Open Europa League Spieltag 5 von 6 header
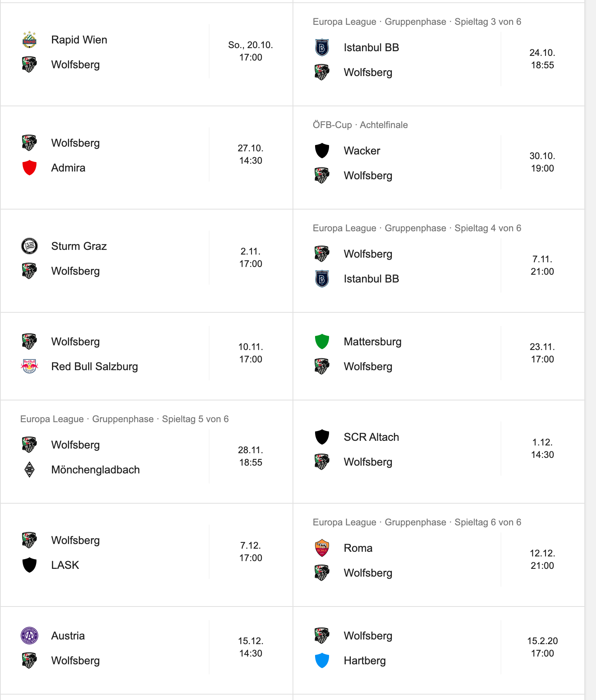Viewport: 596px width, 700px height. click(125, 419)
